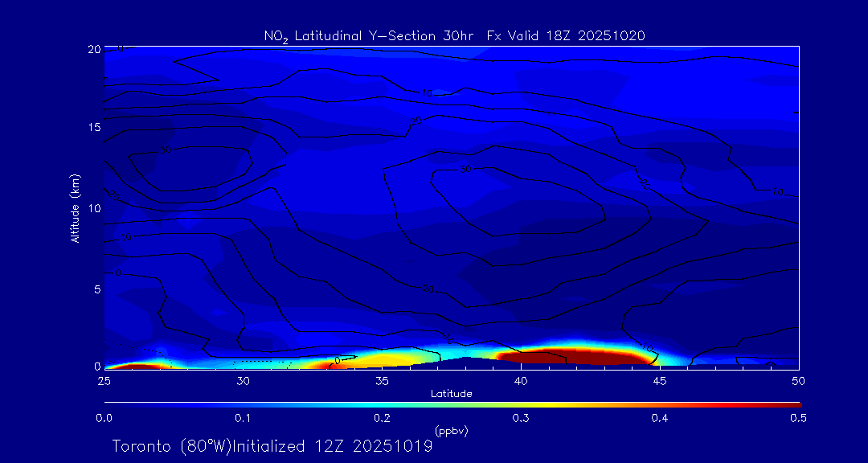Click the '30' contour label at plot center
868x463 pixels.
pos(467,169)
